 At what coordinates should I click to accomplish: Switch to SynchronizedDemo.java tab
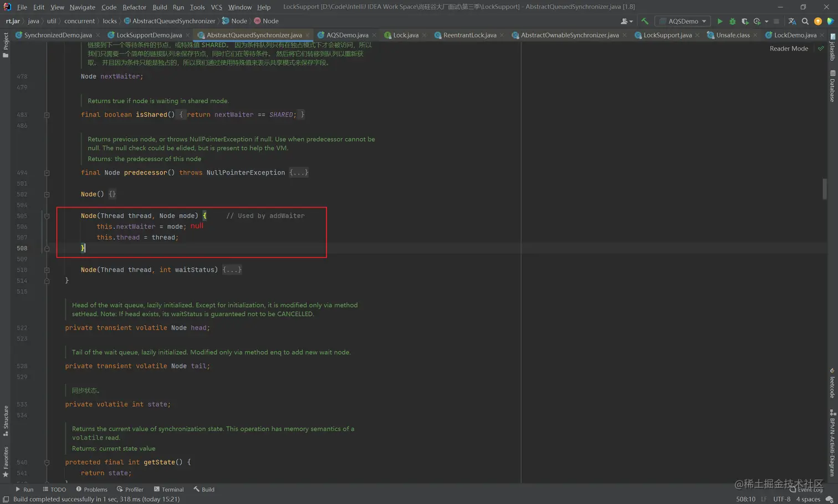click(x=58, y=35)
